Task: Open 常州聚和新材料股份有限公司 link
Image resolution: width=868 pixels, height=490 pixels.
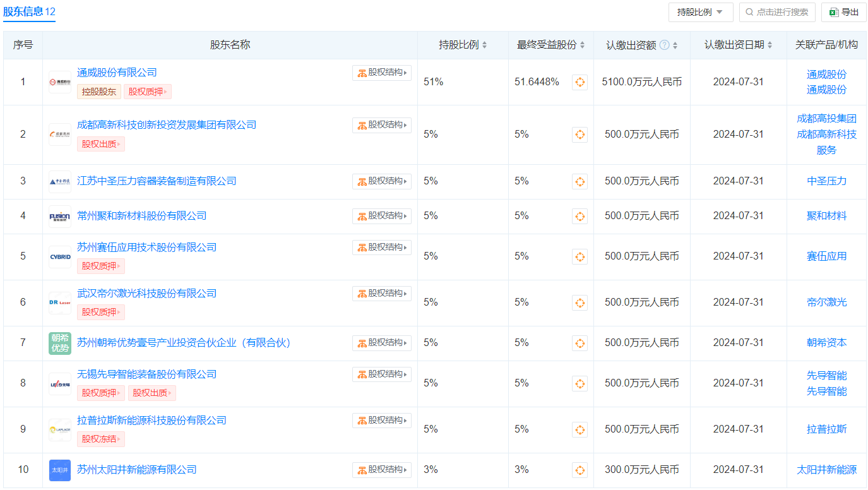Action: (142, 216)
